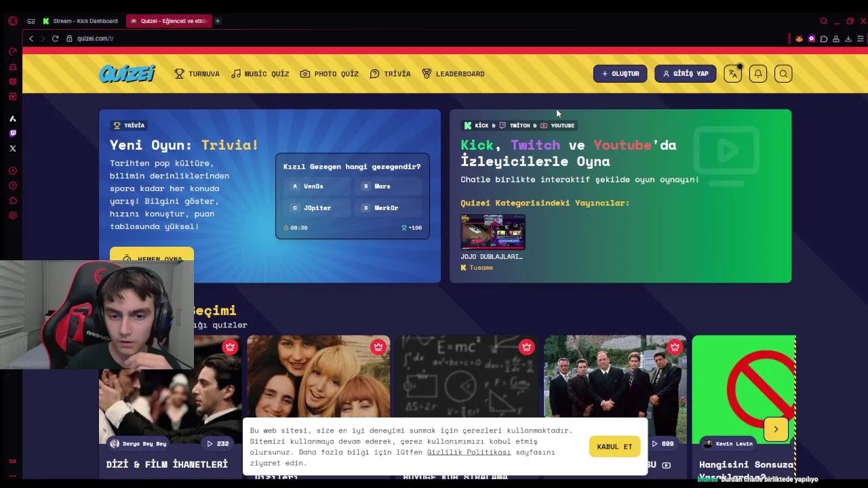This screenshot has height=488, width=868.
Task: Open the Leaderboard menu item
Action: (x=453, y=74)
